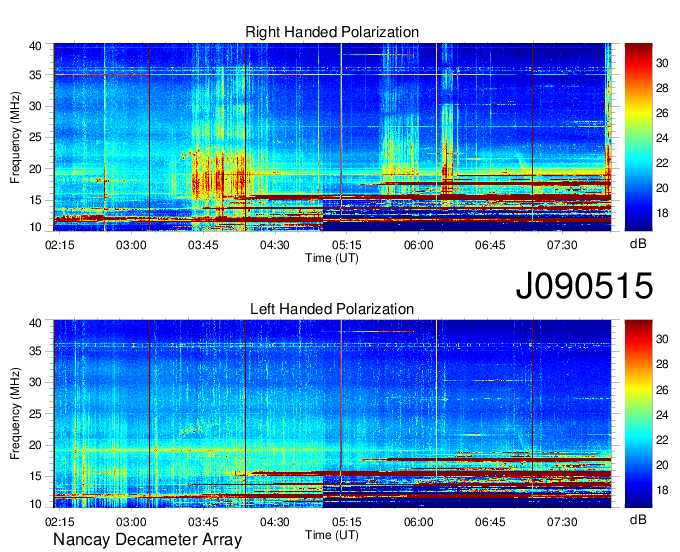Click the 25 MHz tick label on top plot

coord(35,137)
